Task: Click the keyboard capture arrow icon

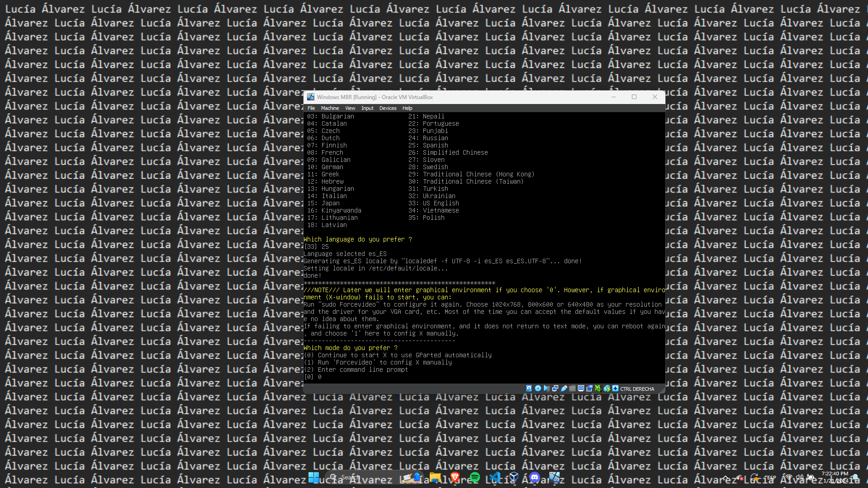Action: [616, 389]
